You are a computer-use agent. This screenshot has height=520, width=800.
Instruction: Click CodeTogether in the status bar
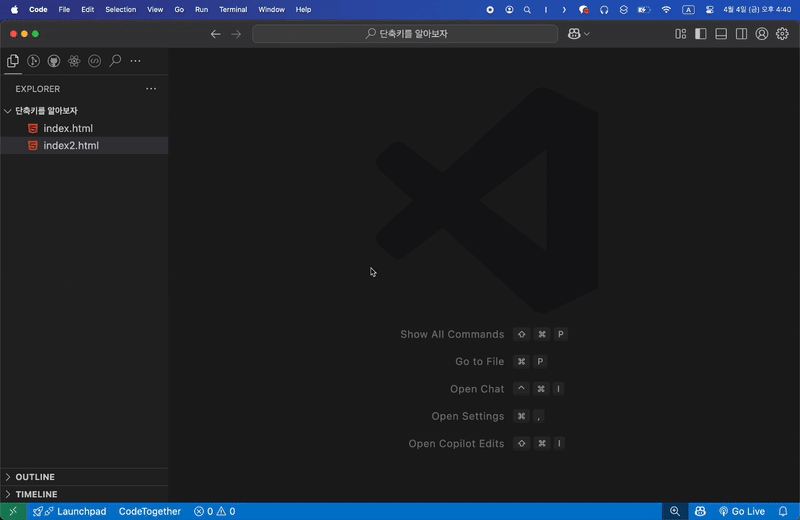(x=149, y=511)
